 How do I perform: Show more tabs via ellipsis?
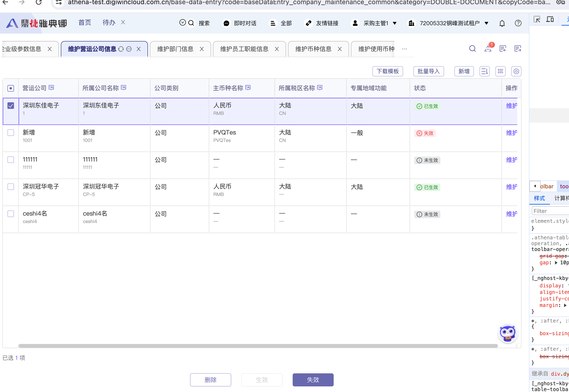click(x=404, y=49)
